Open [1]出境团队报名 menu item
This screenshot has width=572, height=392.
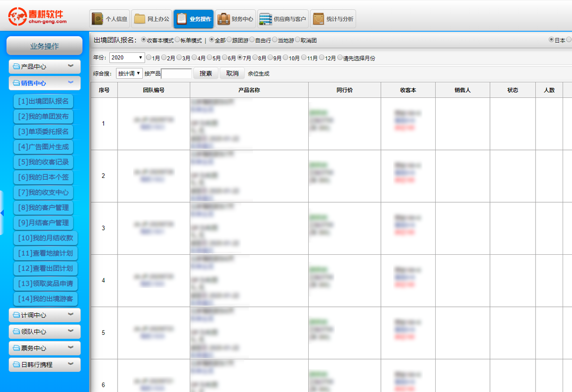(43, 101)
